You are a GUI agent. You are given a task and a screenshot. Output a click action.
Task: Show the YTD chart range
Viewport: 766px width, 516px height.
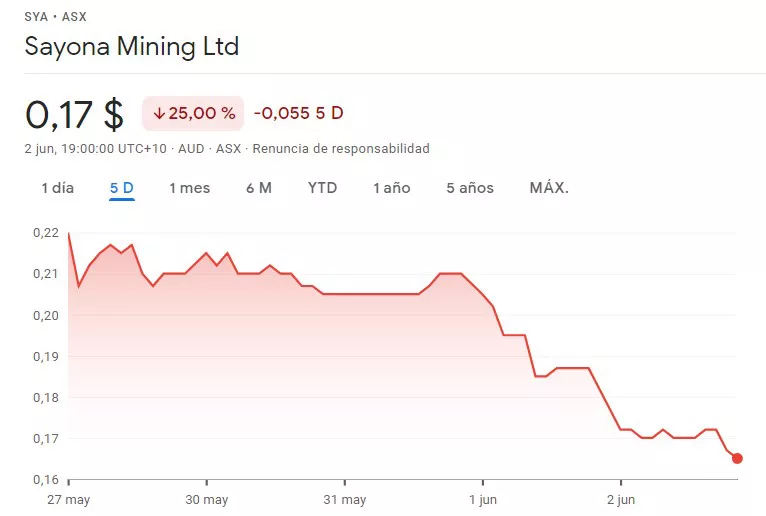tap(322, 188)
